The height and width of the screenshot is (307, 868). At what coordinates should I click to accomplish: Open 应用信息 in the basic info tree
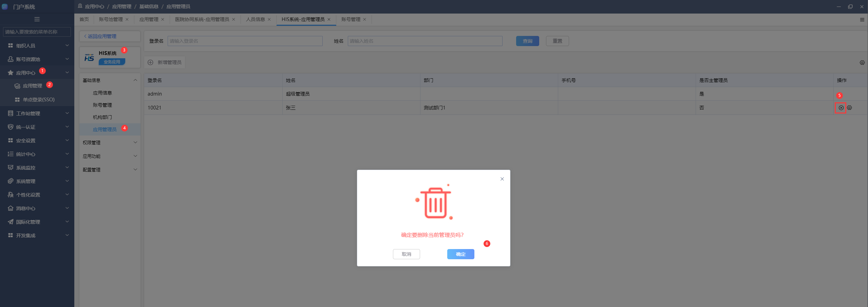[102, 93]
